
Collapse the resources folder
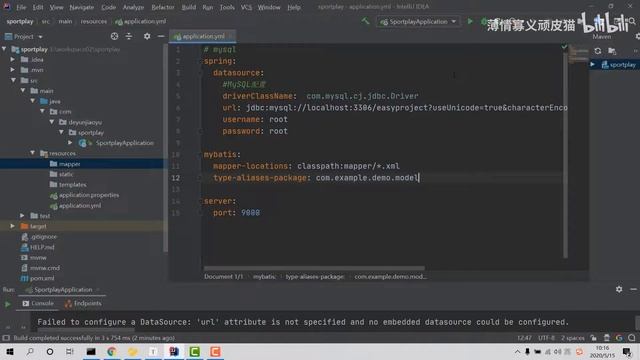click(33, 153)
